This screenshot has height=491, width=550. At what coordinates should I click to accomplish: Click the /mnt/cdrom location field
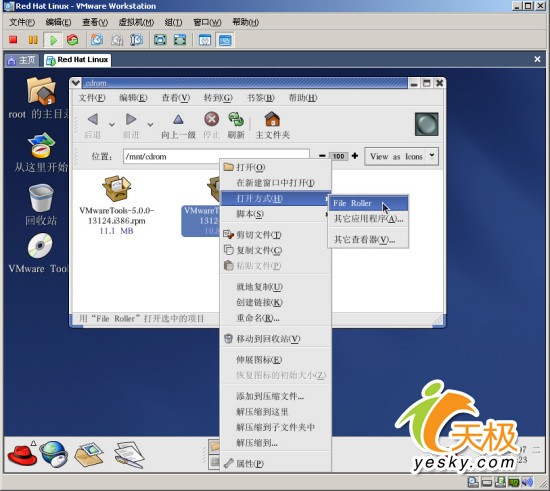coord(216,156)
